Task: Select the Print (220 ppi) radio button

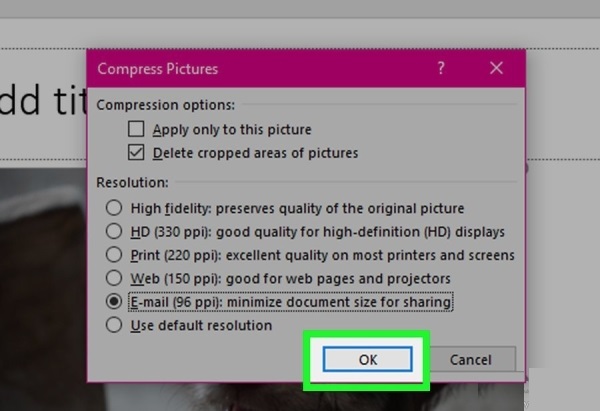Action: 114,254
